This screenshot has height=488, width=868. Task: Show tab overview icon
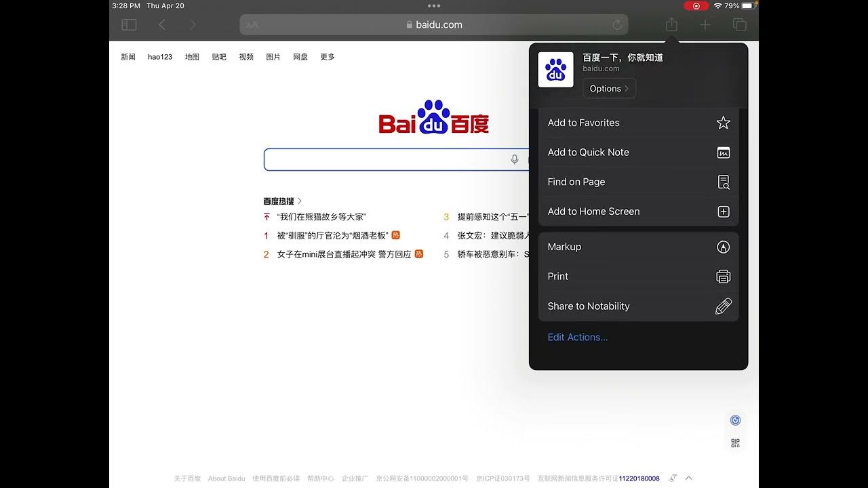(740, 25)
